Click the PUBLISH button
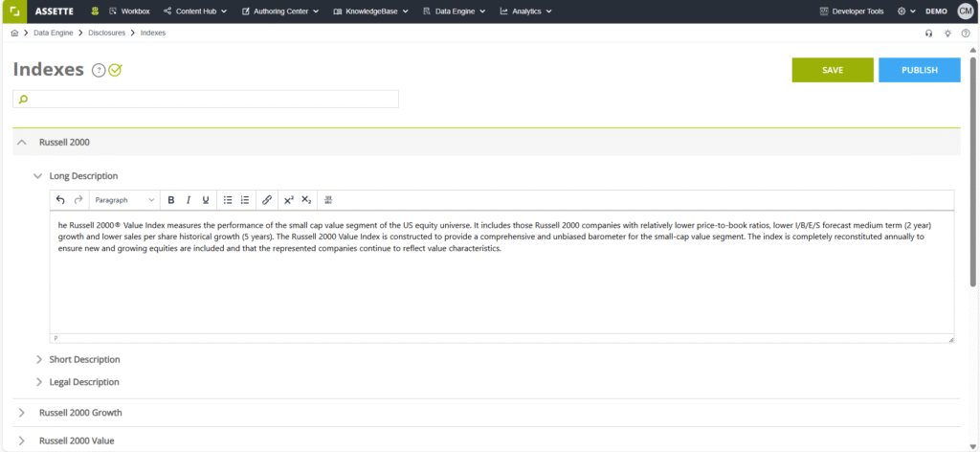 [919, 70]
